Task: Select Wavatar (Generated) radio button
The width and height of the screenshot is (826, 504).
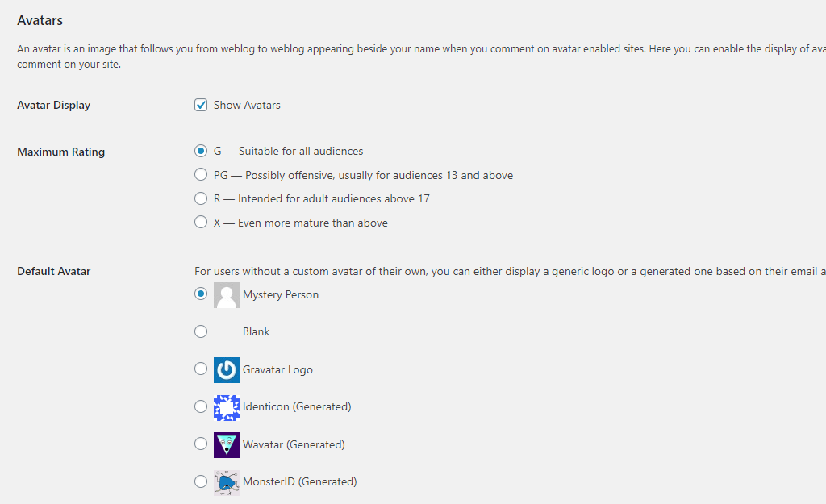Action: tap(201, 444)
